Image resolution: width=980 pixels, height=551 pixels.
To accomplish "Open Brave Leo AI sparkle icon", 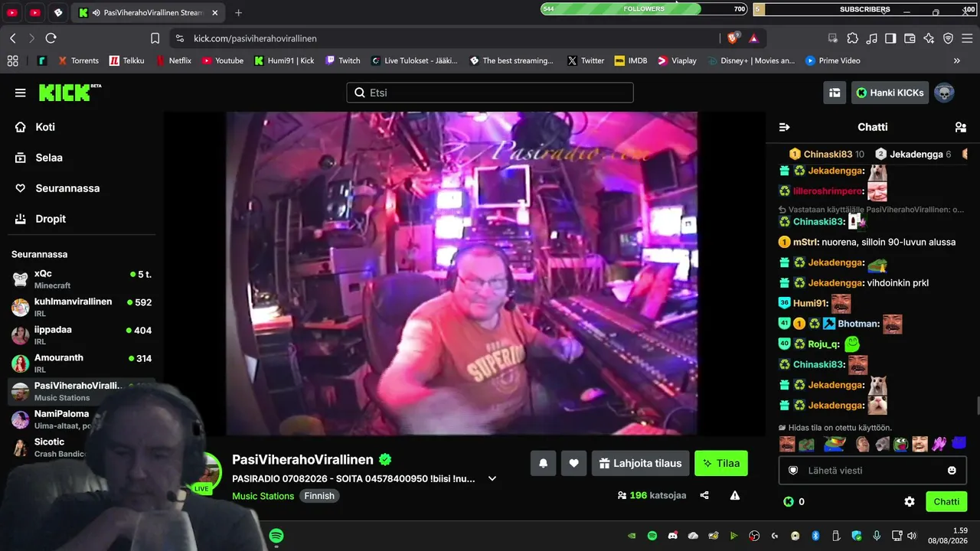I will (929, 38).
